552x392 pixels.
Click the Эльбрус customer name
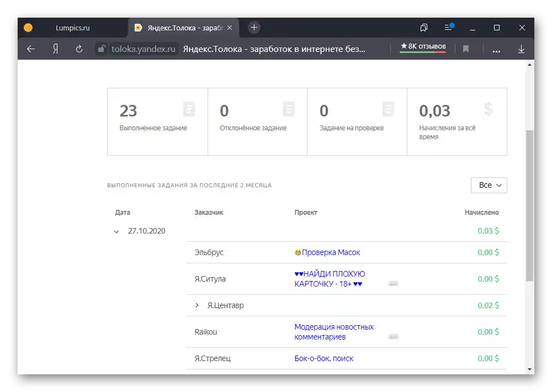click(x=209, y=252)
